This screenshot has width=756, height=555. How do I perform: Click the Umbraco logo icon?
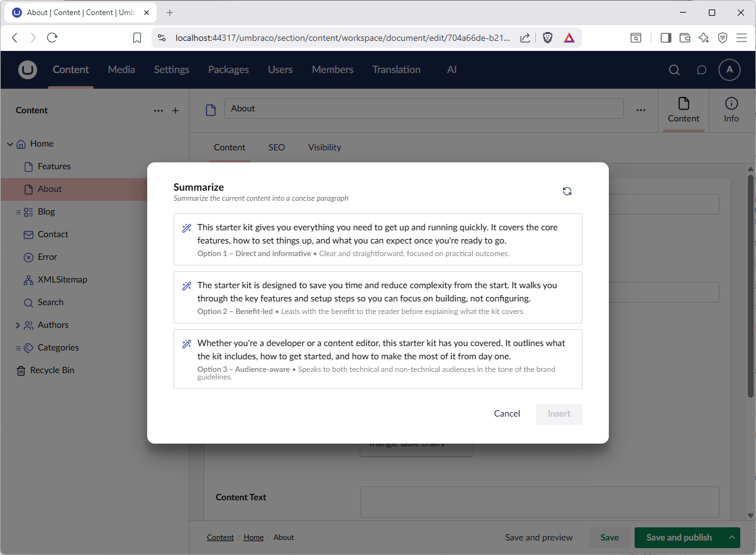pyautogui.click(x=28, y=70)
